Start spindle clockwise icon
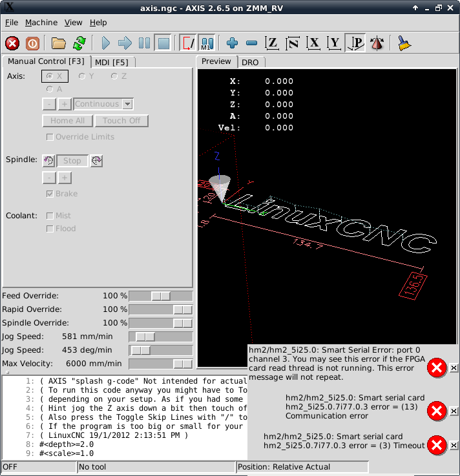 96,161
